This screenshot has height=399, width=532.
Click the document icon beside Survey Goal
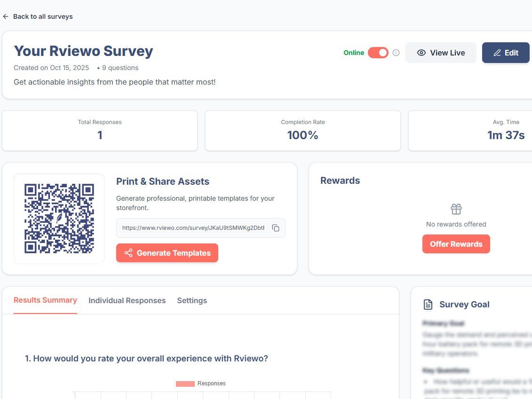pyautogui.click(x=428, y=305)
